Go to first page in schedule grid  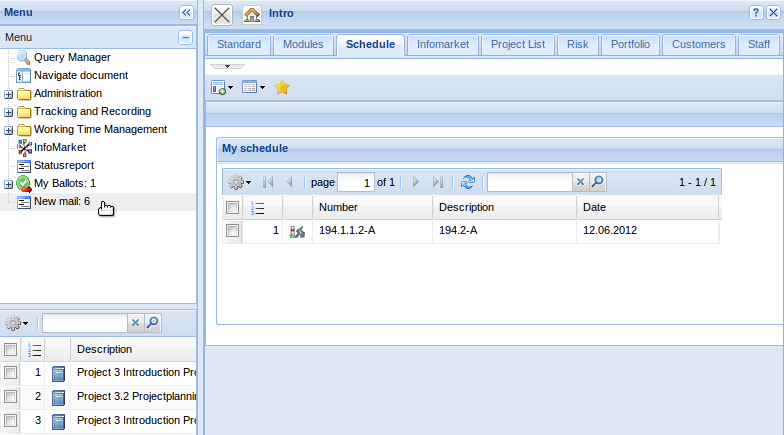point(268,182)
